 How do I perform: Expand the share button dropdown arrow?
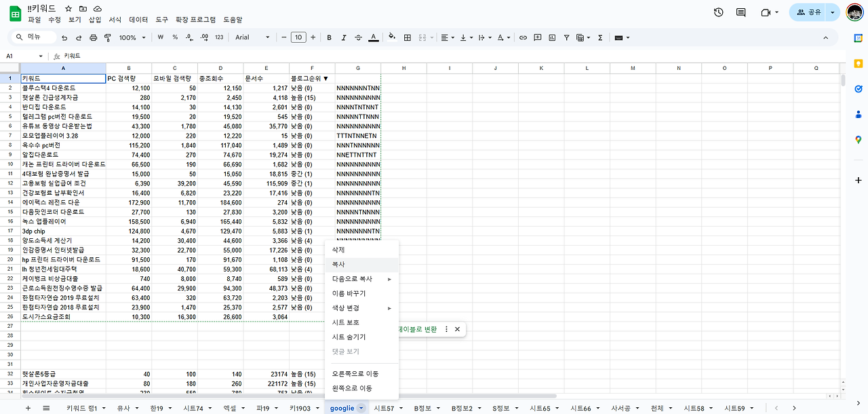tap(833, 12)
